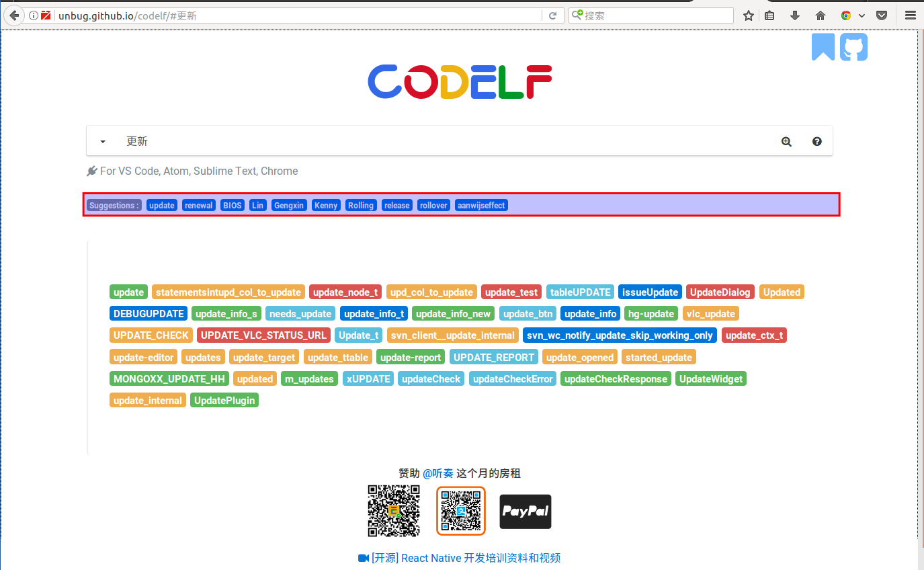Viewport: 924px width, 570px height.
Task: Click the 'update_btn' tag
Action: click(528, 313)
